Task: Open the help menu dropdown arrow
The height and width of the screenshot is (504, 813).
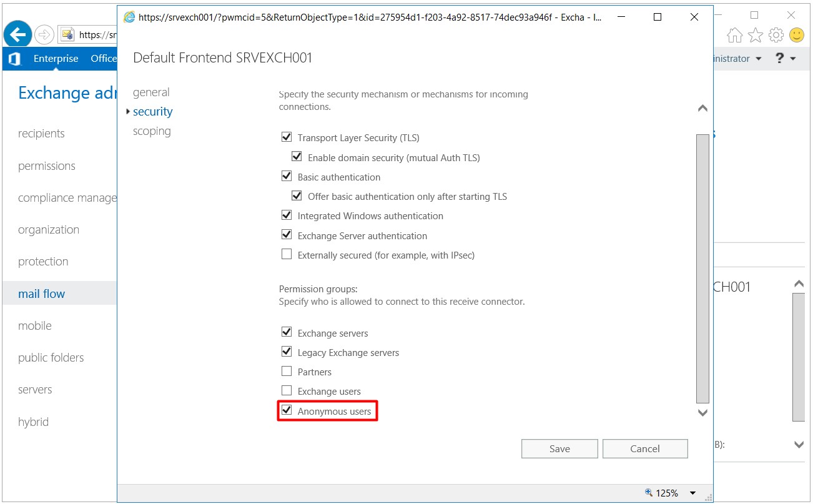Action: (x=793, y=59)
